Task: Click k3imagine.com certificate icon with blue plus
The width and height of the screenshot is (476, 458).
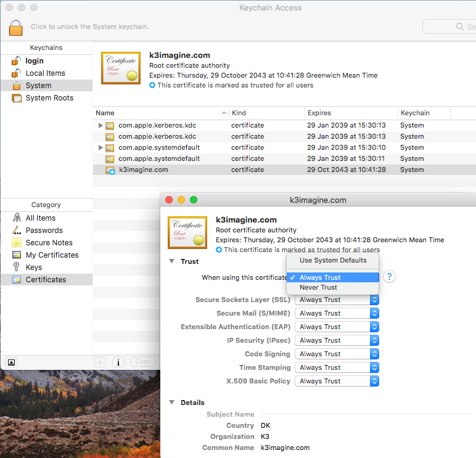Action: (110, 170)
